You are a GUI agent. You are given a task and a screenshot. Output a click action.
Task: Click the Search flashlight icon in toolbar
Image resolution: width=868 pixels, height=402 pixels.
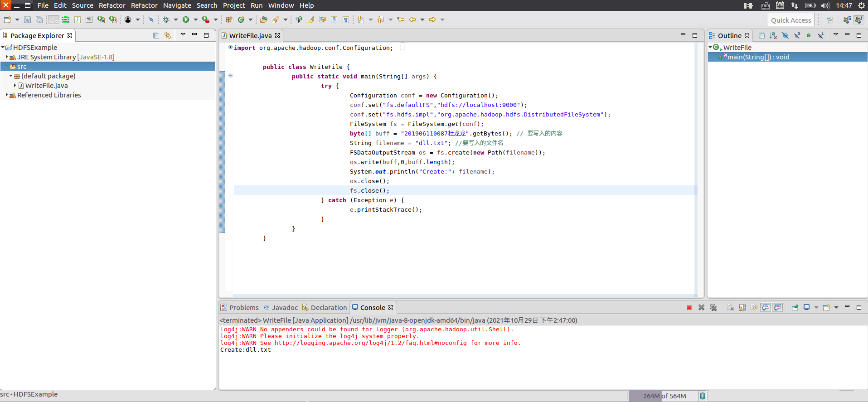pos(276,19)
